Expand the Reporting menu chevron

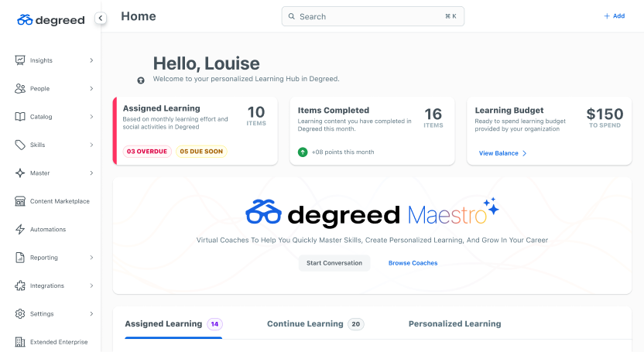click(91, 258)
